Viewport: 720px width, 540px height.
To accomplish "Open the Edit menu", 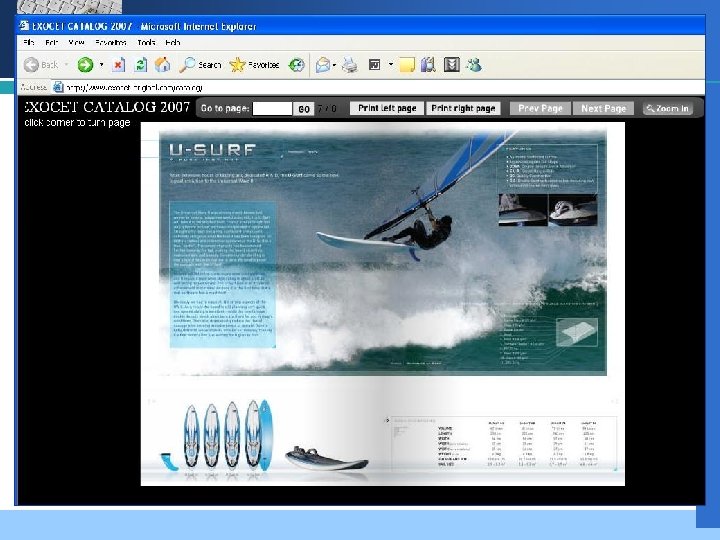I will point(51,43).
